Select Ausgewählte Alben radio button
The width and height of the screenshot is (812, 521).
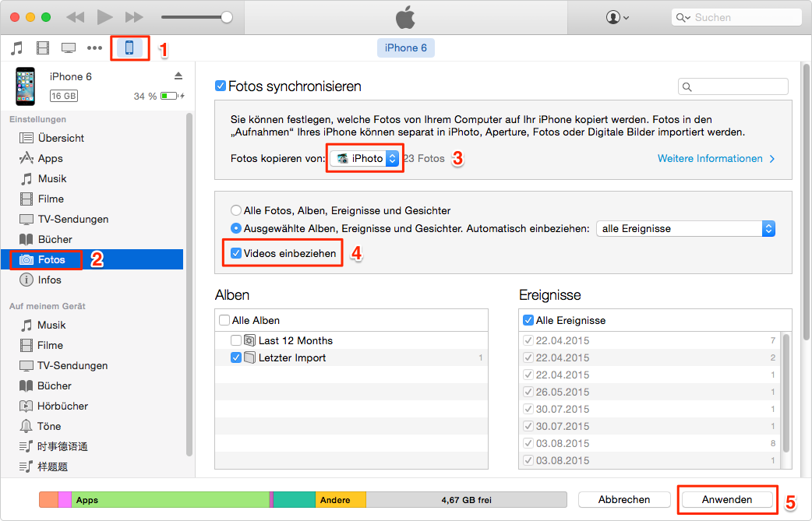click(235, 228)
